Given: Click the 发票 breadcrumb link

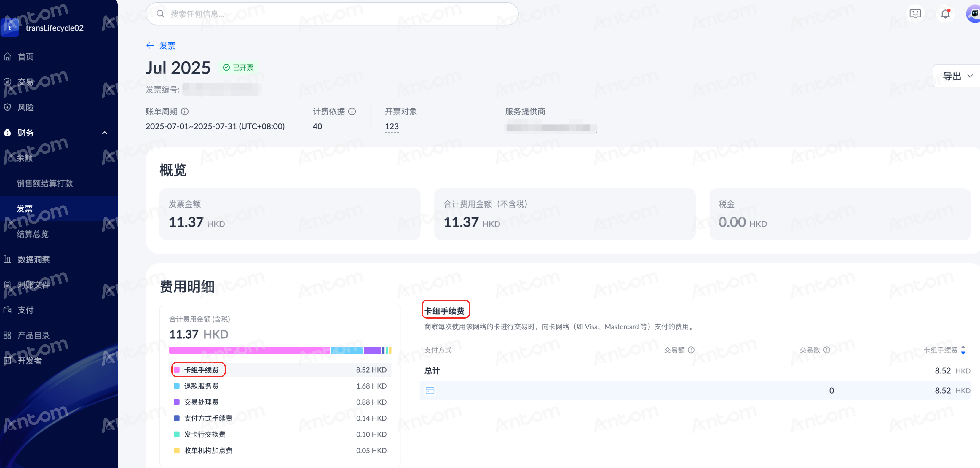Looking at the screenshot, I should pyautogui.click(x=167, y=46).
